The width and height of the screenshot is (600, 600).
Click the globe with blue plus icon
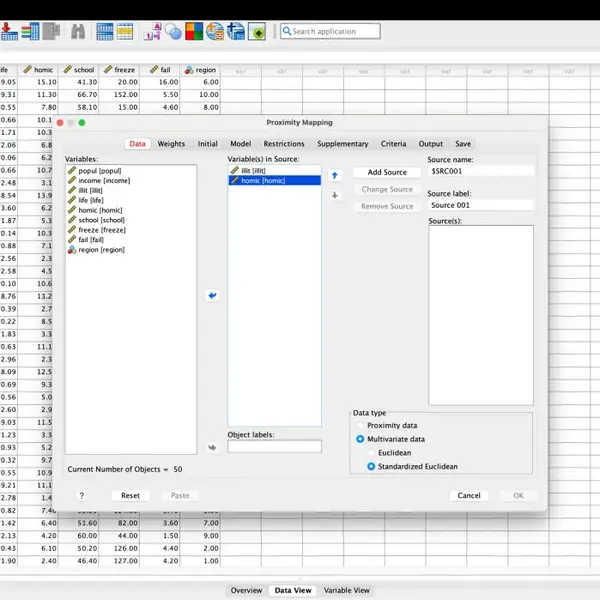[x=236, y=31]
